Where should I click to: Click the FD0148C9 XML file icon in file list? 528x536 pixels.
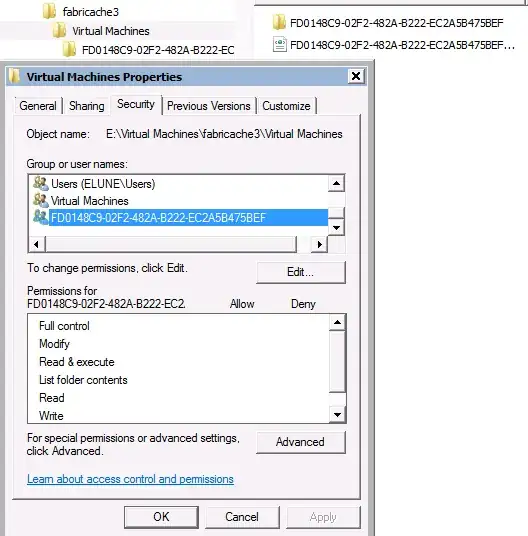280,45
